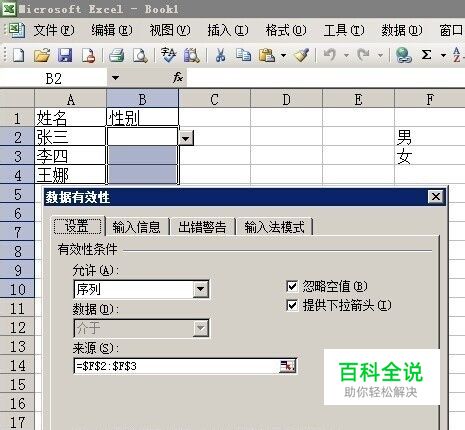The height and width of the screenshot is (430, 465).
Task: Select cell containing 张三
Action: 70,136
